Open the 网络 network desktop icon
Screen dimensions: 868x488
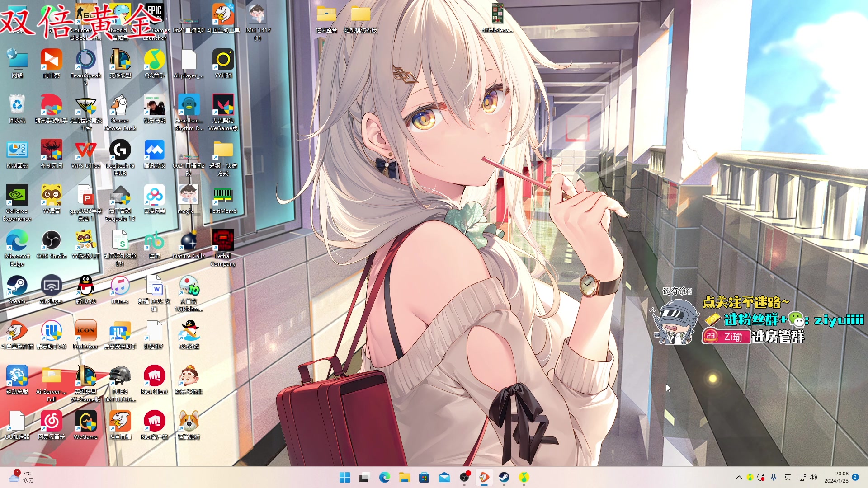pos(17,64)
